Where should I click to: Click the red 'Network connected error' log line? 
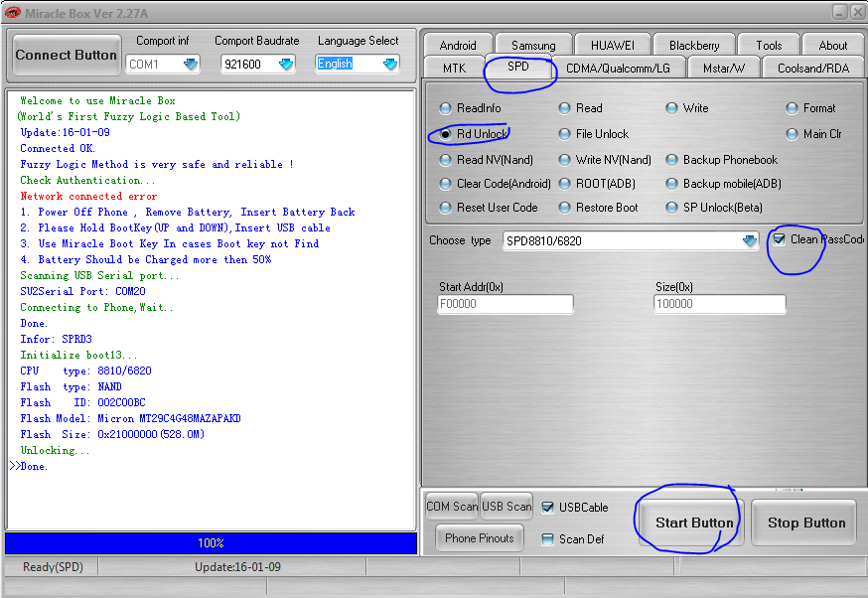(x=88, y=196)
